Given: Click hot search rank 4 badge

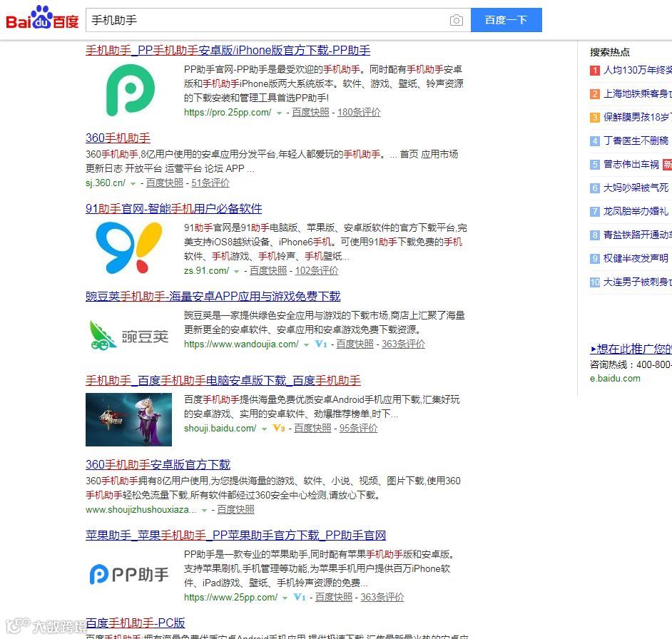Looking at the screenshot, I should point(595,141).
